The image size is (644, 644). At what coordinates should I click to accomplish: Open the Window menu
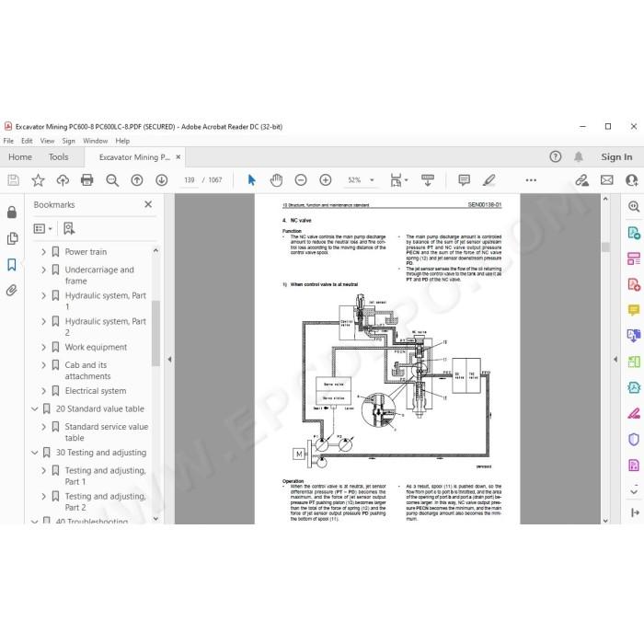pyautogui.click(x=96, y=141)
